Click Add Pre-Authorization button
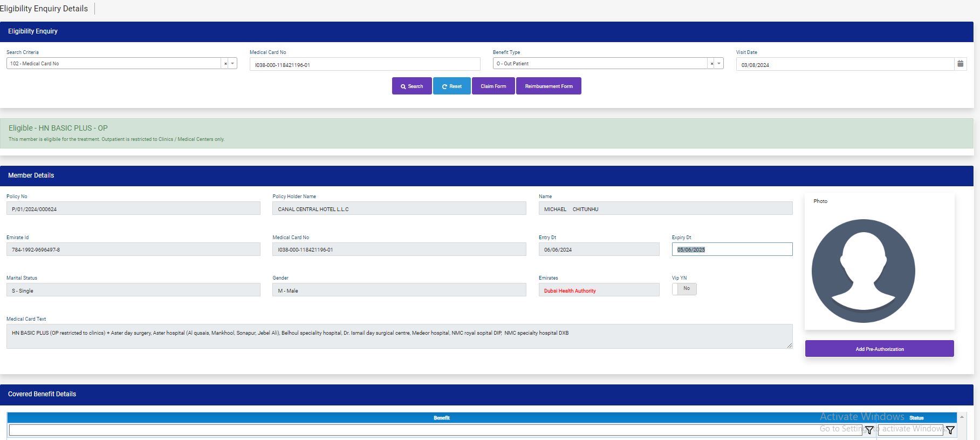 (879, 349)
